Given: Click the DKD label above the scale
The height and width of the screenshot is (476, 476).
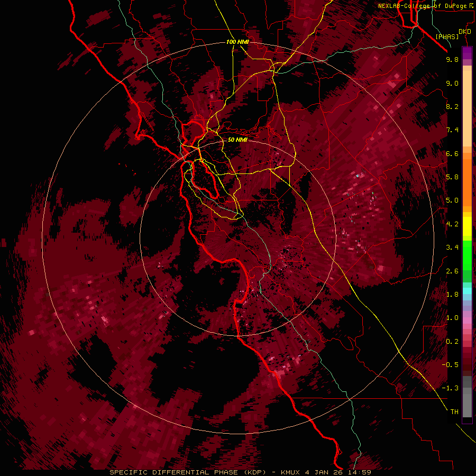Looking at the screenshot, I should click(465, 31).
